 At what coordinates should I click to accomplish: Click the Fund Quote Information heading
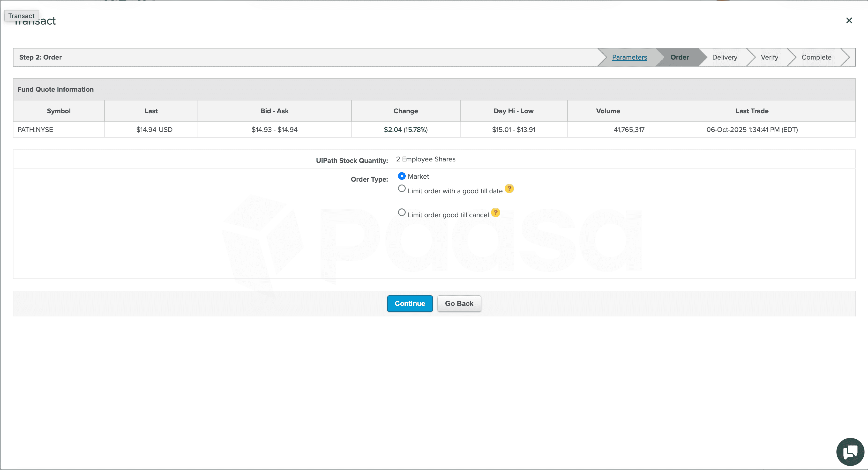pos(56,90)
